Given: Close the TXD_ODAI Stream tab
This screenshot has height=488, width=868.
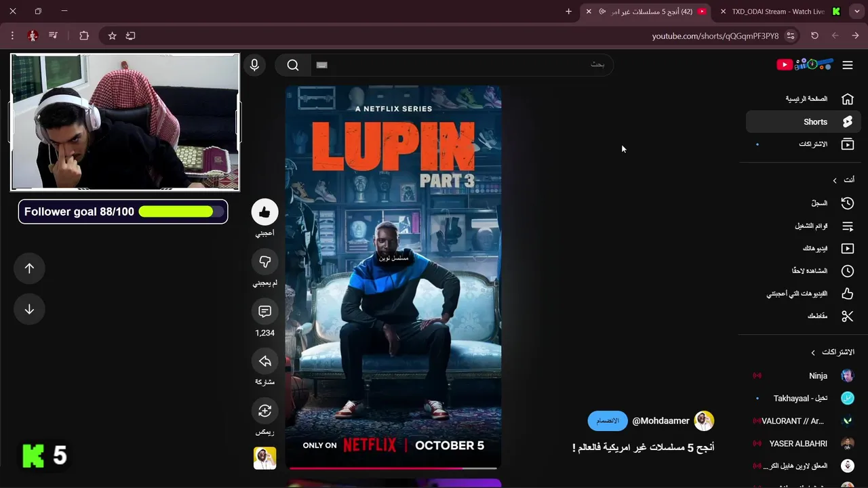Looking at the screenshot, I should tap(723, 12).
